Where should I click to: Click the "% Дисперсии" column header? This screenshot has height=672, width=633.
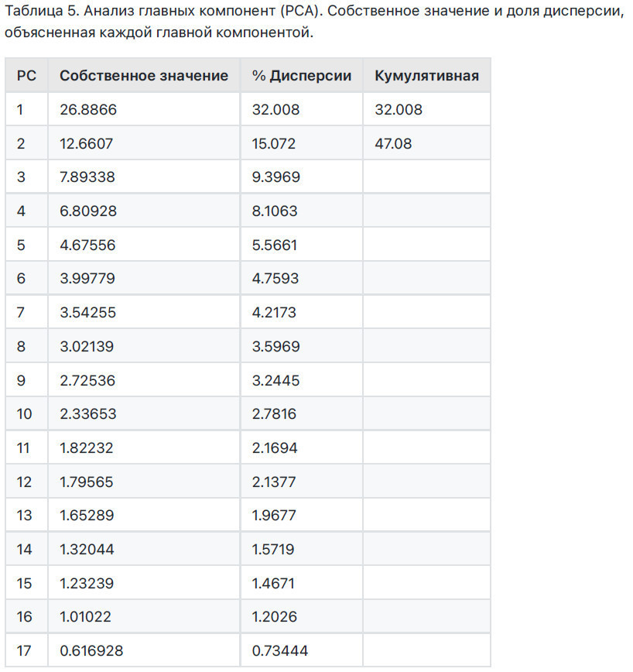(302, 76)
